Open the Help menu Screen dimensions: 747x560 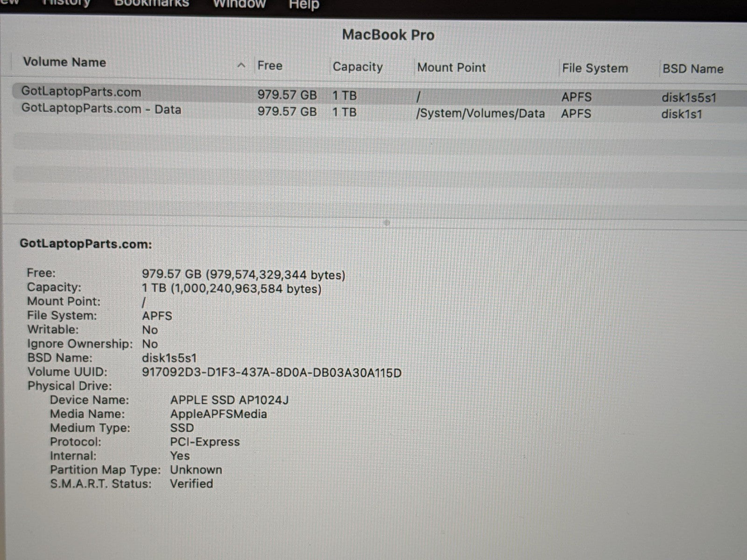[x=303, y=5]
